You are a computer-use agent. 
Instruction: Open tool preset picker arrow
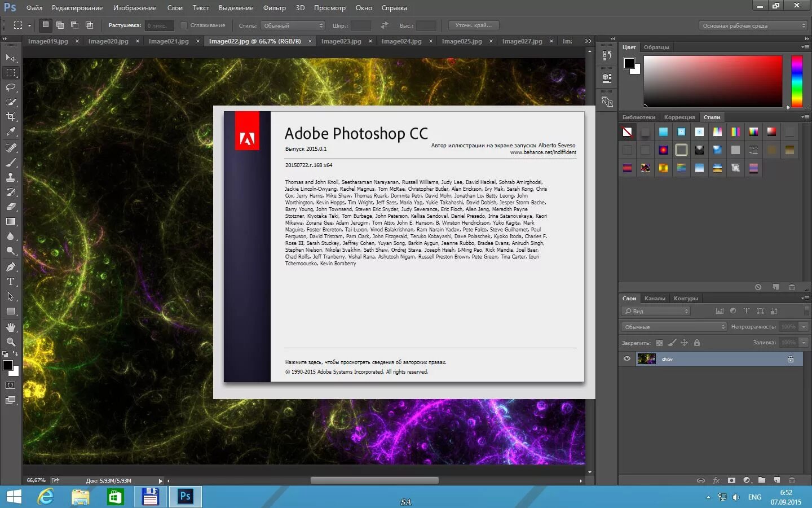click(x=29, y=25)
